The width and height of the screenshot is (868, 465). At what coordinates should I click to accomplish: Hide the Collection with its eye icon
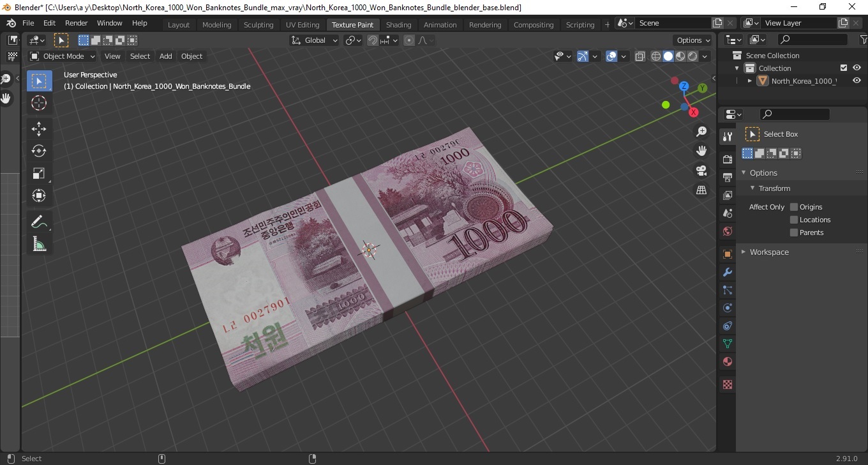[x=857, y=68]
